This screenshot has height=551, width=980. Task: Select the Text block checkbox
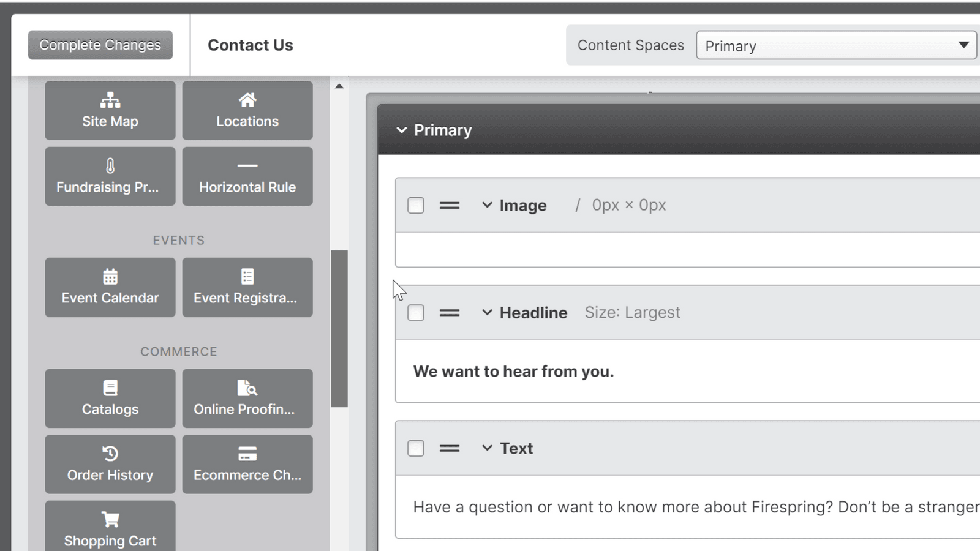point(416,448)
